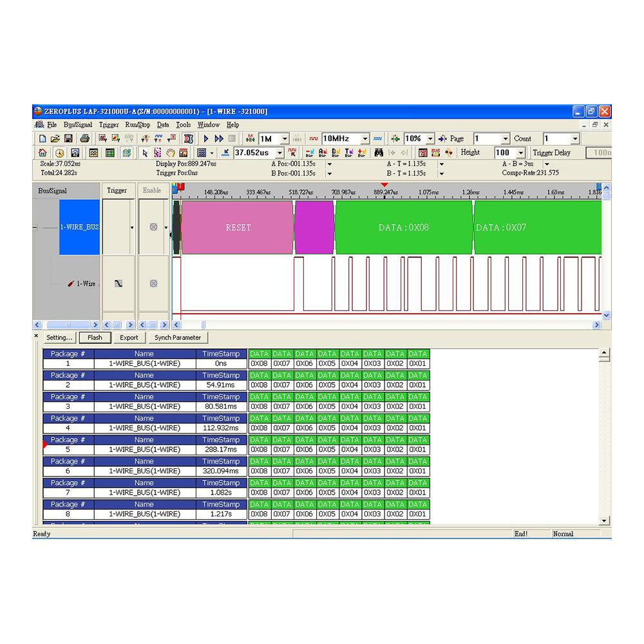The height and width of the screenshot is (644, 644).
Task: Toggle the Enable marker for 1-WIRE_BUS
Action: click(x=153, y=227)
